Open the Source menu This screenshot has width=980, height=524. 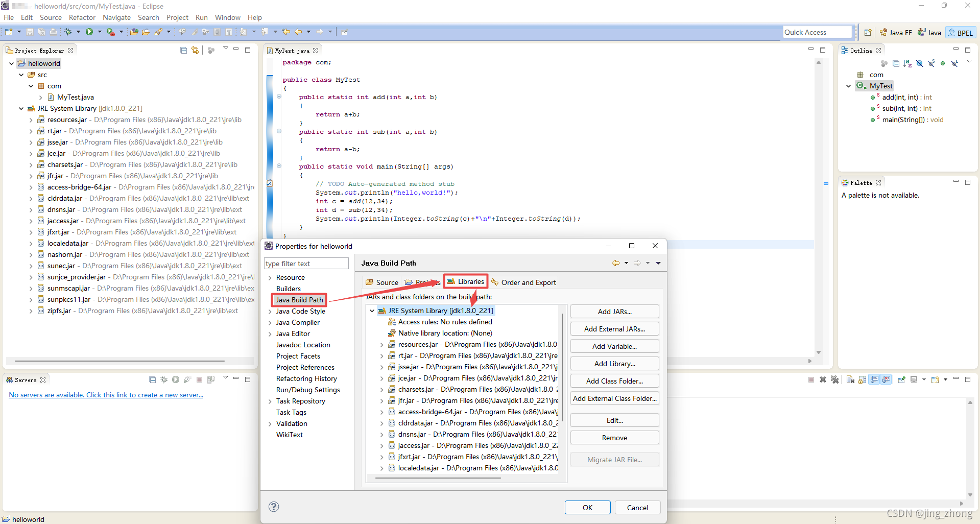pos(51,17)
